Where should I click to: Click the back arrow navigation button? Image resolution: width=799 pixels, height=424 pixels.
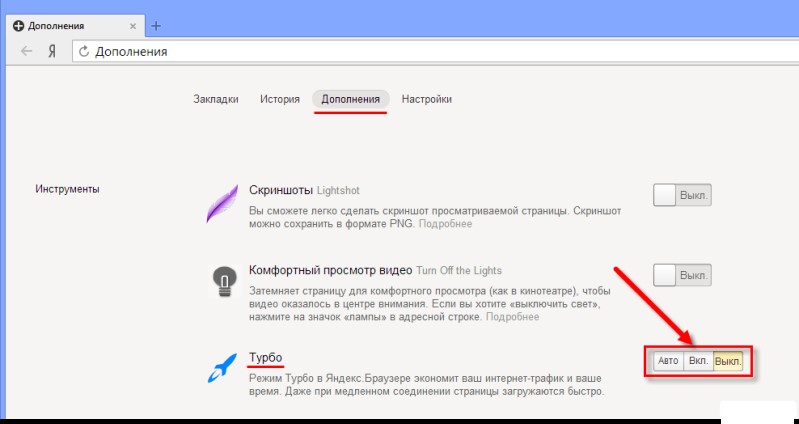pos(26,51)
